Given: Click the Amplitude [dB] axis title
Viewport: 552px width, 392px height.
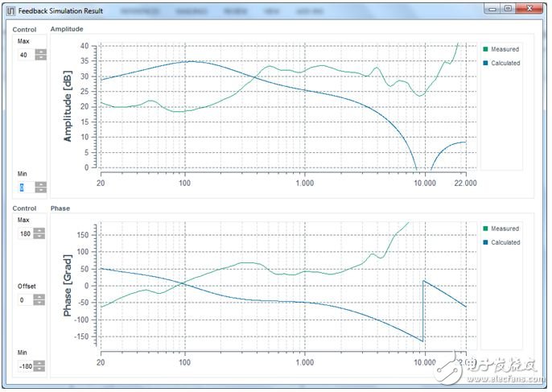Looking at the screenshot, I should (68, 106).
